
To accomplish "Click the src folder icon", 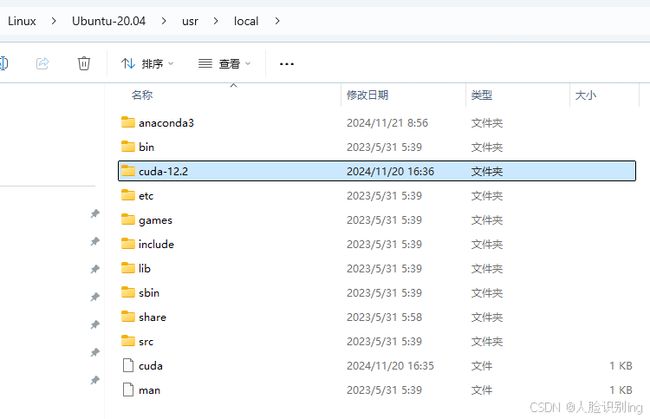I will pos(128,341).
